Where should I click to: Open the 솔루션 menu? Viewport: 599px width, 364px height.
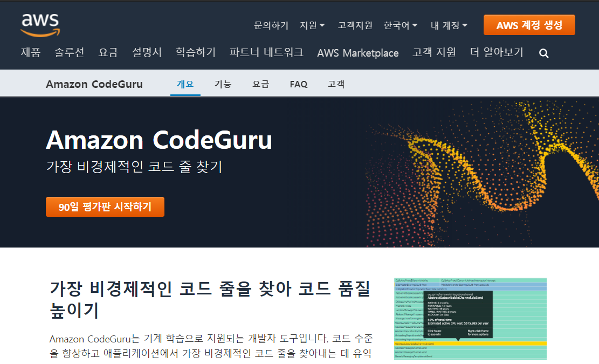[x=69, y=52]
